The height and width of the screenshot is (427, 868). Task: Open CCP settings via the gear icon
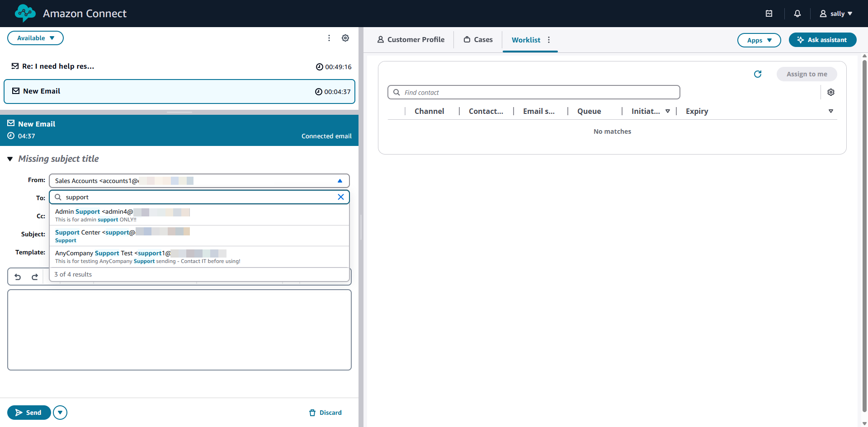point(346,38)
